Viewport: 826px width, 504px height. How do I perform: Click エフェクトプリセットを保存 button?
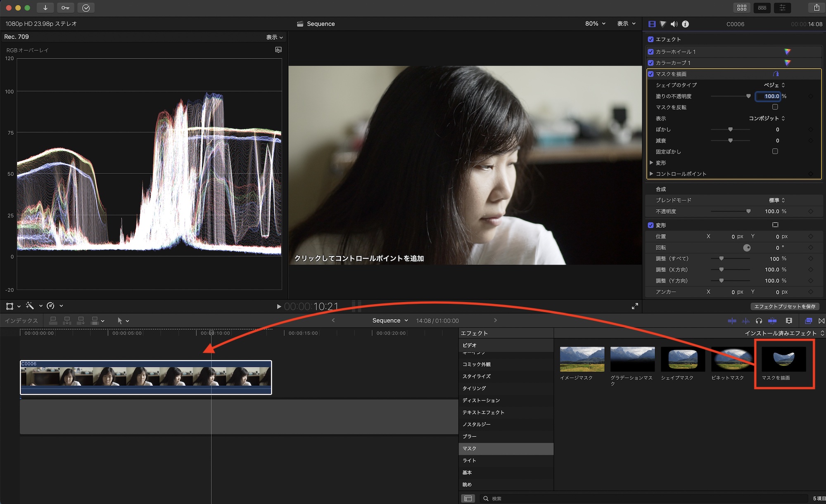tap(785, 306)
